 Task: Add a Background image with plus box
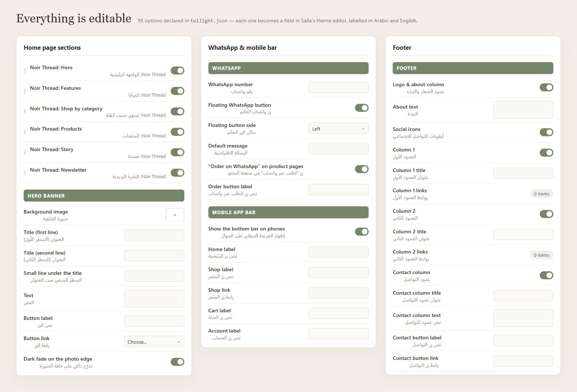coord(175,215)
